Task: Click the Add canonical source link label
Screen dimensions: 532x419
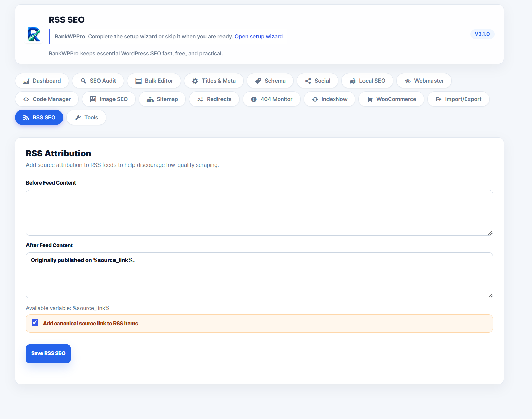Action: pos(90,324)
